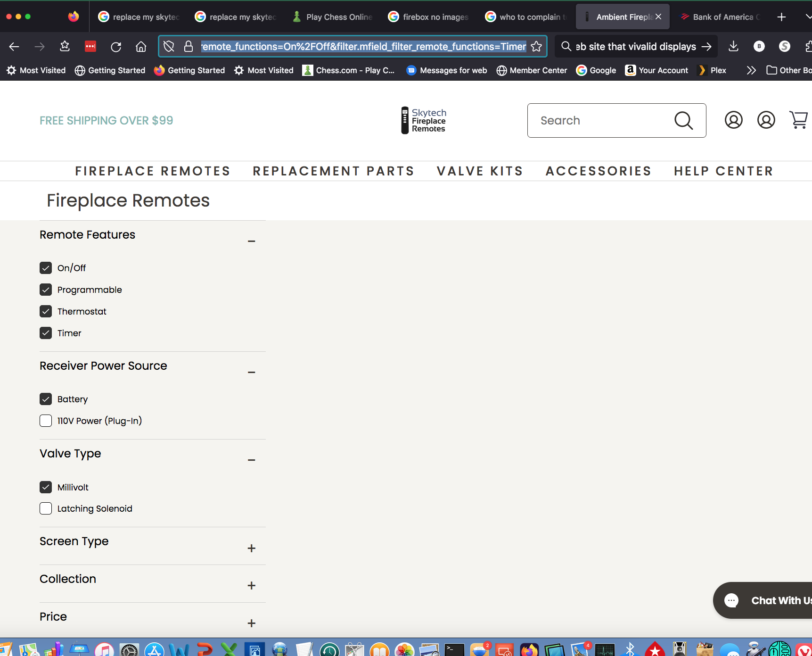The width and height of the screenshot is (812, 656).
Task: Click the browser URL address field
Action: tap(363, 46)
